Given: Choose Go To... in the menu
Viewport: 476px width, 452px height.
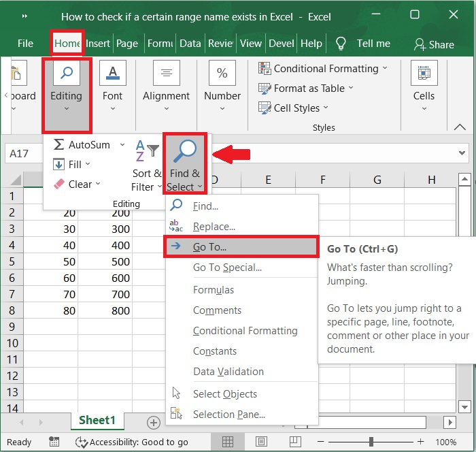Looking at the screenshot, I should point(241,247).
